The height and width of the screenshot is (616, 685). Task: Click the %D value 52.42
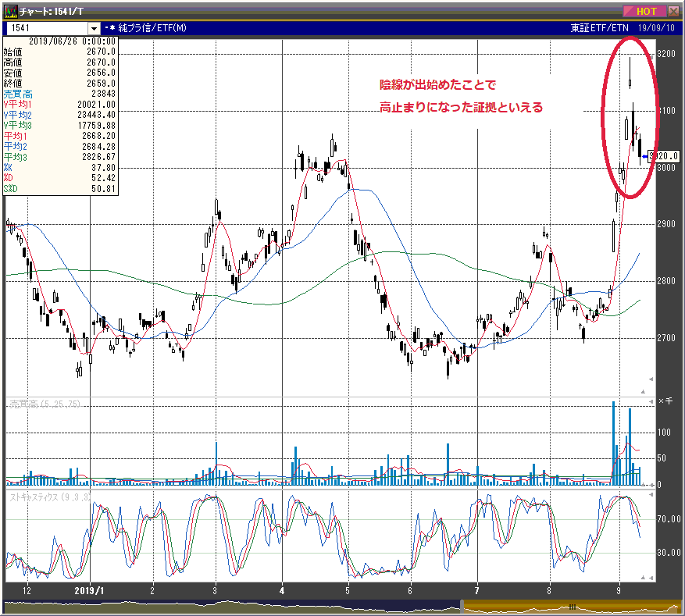[x=104, y=178]
